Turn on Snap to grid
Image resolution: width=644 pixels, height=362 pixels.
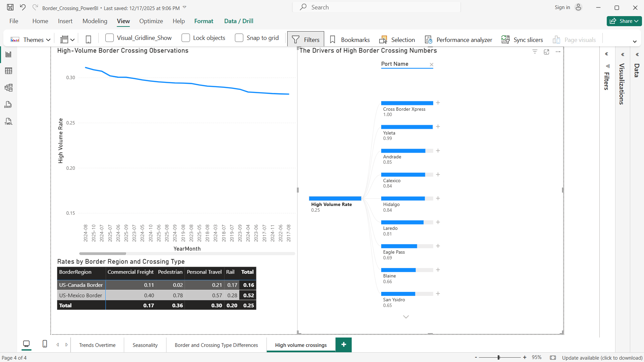pyautogui.click(x=239, y=38)
